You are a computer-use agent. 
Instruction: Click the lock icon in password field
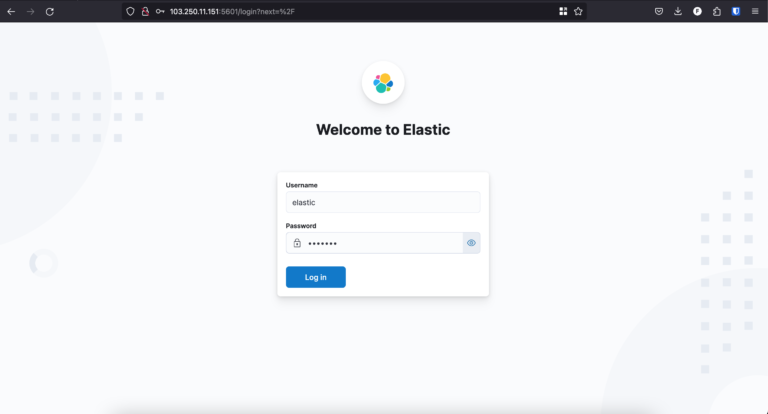297,243
